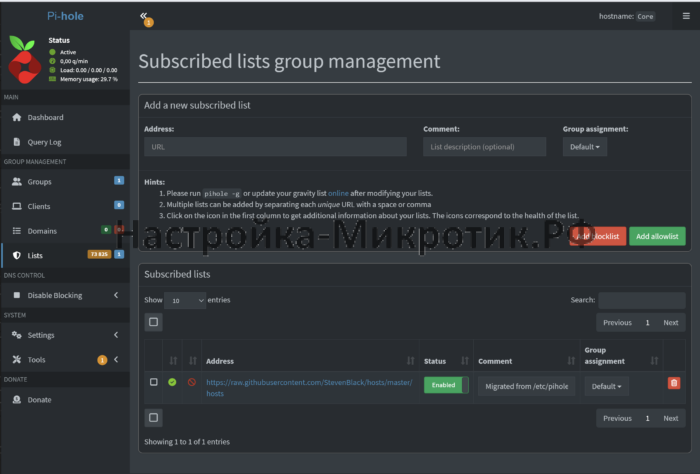Viewport: 700px width, 474px height.
Task: Open the top-right hamburger menu
Action: pyautogui.click(x=685, y=16)
